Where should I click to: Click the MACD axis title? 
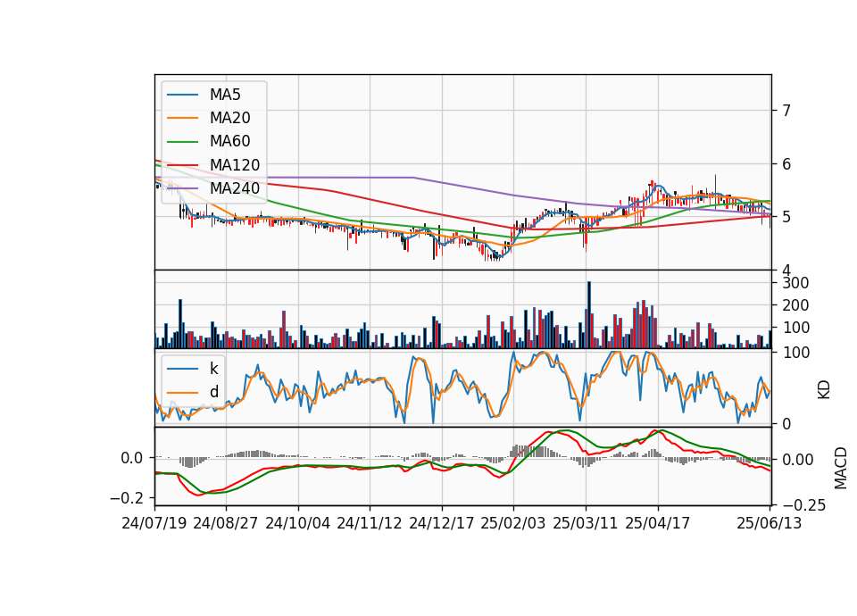pos(841,468)
